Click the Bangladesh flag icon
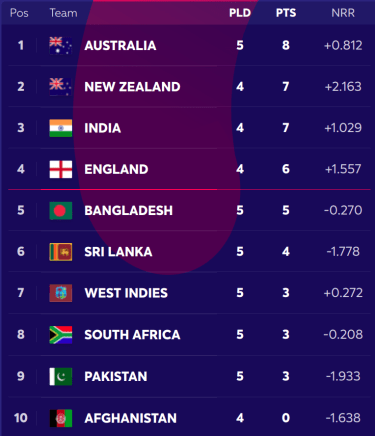Image resolution: width=375 pixels, height=436 pixels. click(x=61, y=210)
